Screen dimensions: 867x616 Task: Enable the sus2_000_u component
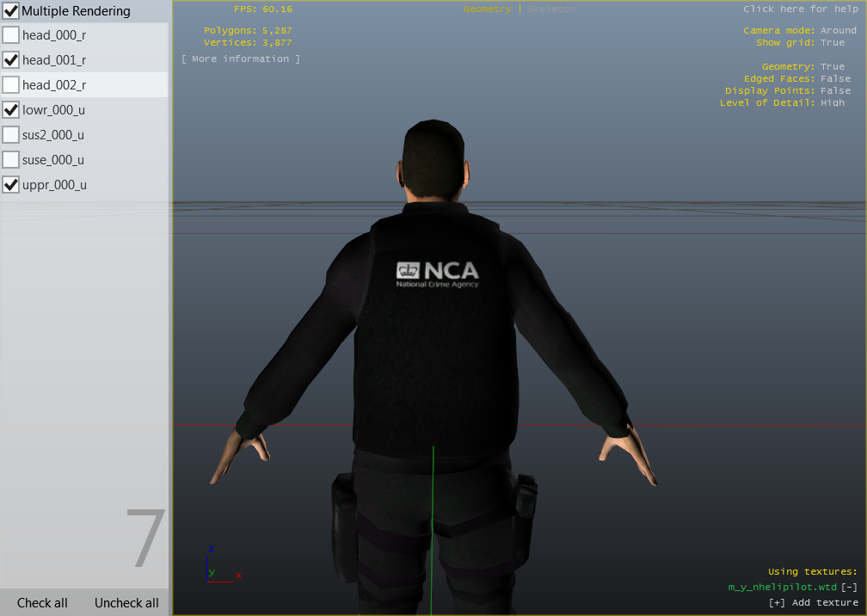point(11,135)
